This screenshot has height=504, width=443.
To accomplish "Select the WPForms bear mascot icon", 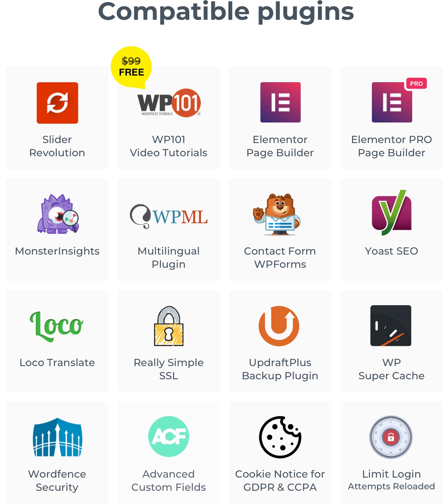I will [277, 214].
